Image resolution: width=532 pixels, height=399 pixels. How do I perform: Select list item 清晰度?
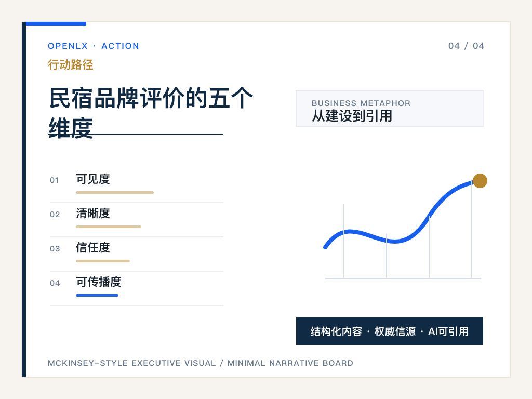pos(93,214)
